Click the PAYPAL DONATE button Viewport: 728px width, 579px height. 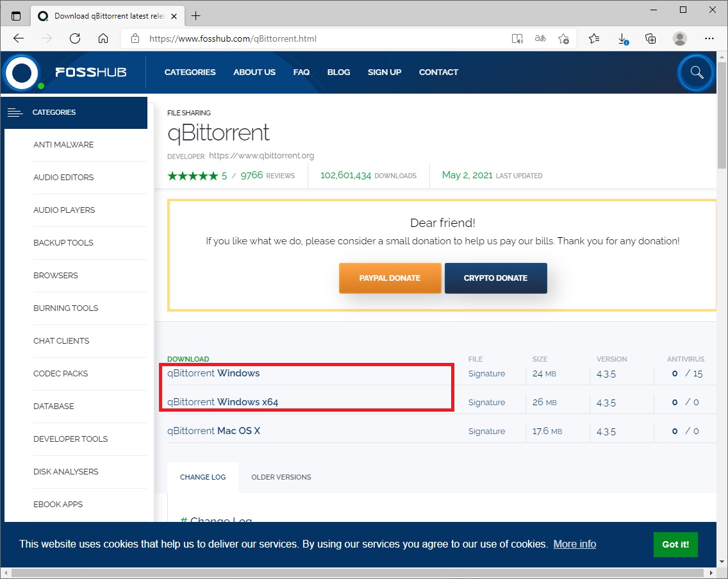click(390, 278)
